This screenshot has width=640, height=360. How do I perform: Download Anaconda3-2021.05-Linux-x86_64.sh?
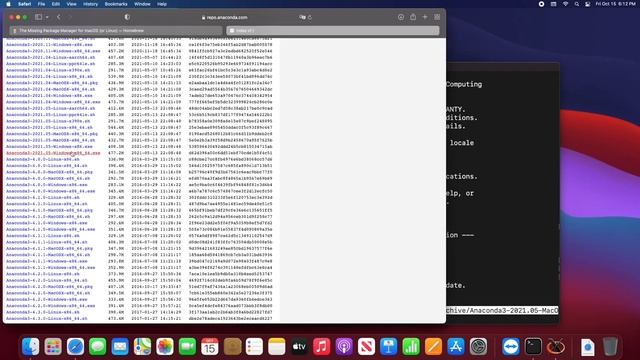click(x=49, y=127)
